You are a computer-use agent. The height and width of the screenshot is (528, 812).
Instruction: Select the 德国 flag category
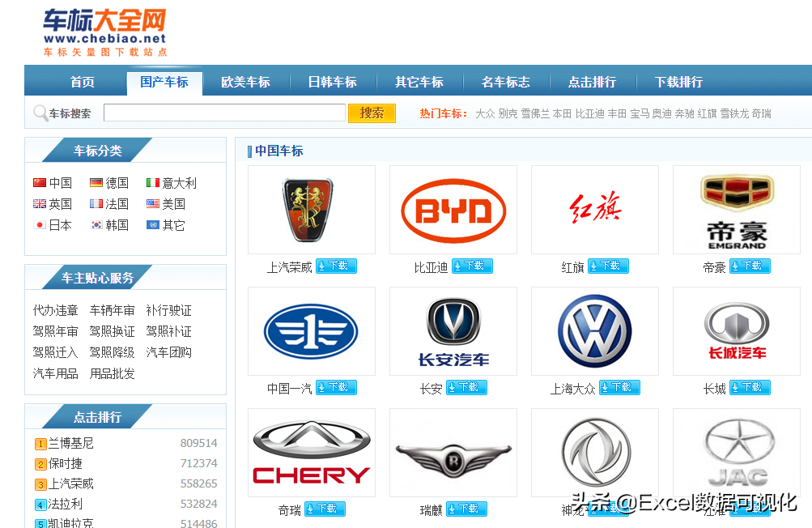tap(108, 183)
